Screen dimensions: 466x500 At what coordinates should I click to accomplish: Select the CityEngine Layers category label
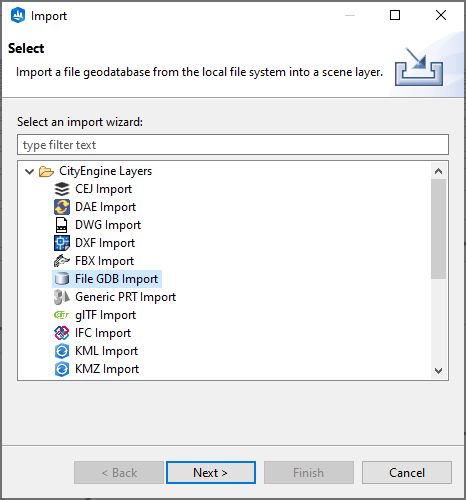pyautogui.click(x=105, y=171)
